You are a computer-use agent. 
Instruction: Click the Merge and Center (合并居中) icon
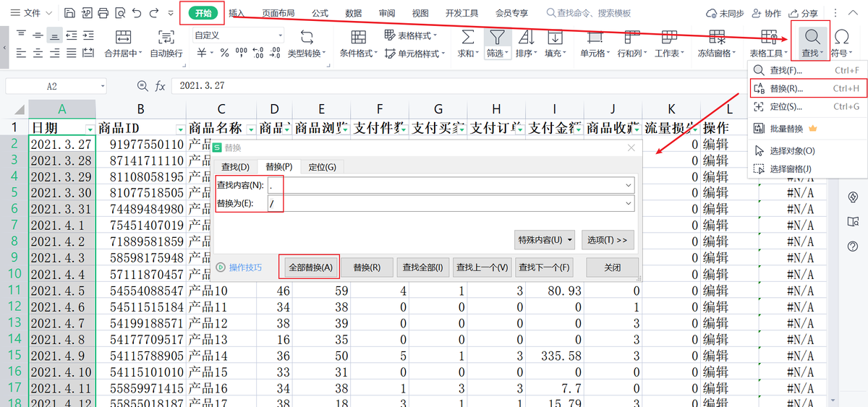point(124,38)
